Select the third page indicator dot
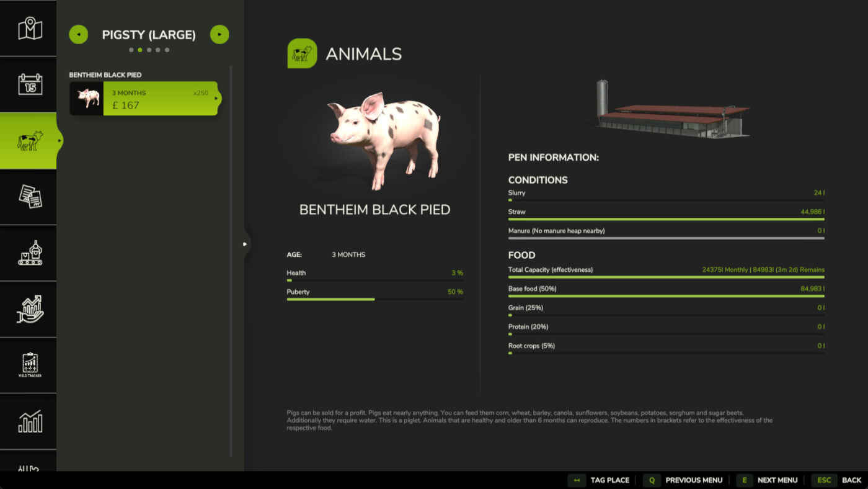The width and height of the screenshot is (868, 489). [149, 50]
